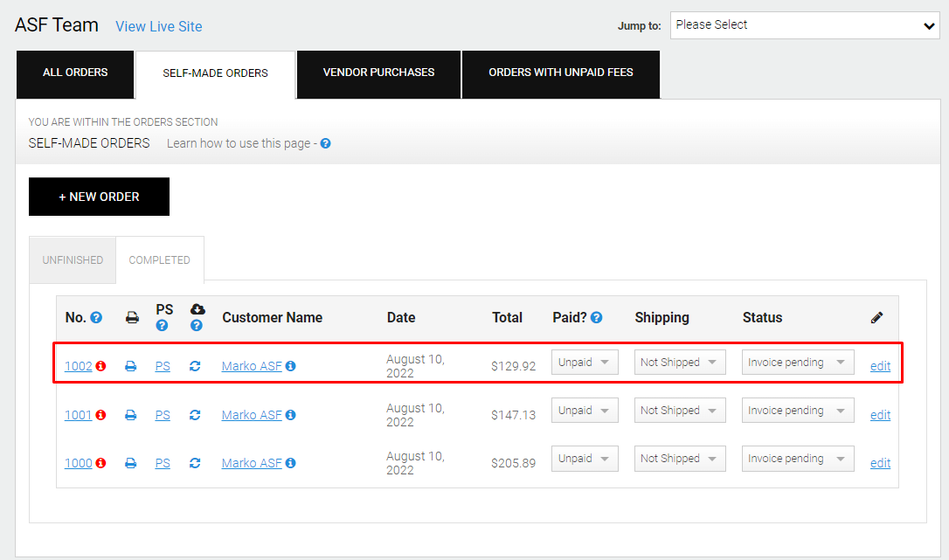Screen dimensions: 949x560
Task: Open Invoice pending dropdown for order 1001
Action: 798,410
